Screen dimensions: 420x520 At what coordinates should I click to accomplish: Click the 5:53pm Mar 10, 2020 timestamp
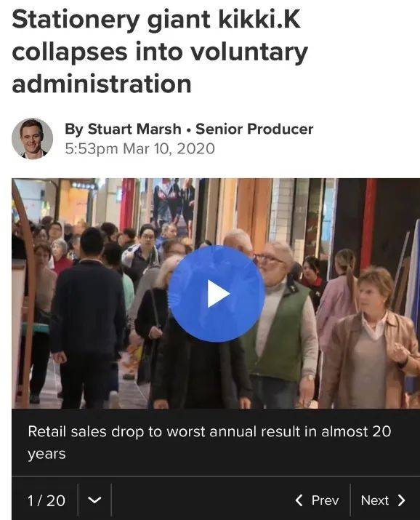(140, 148)
